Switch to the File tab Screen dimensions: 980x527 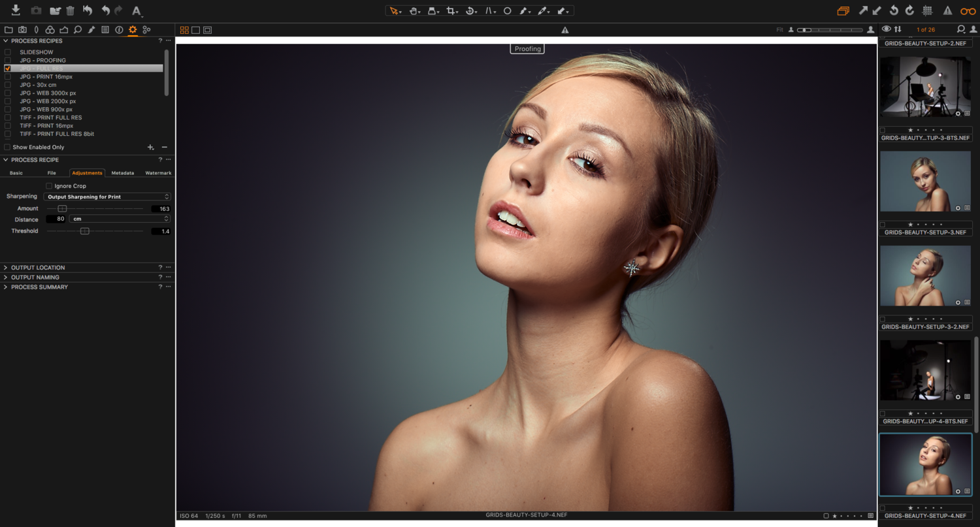tap(52, 173)
